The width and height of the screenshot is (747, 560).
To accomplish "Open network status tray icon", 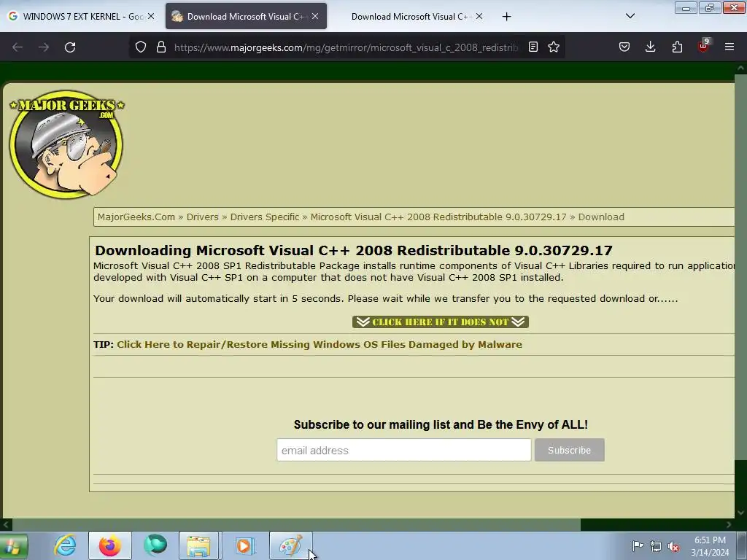I will (656, 546).
